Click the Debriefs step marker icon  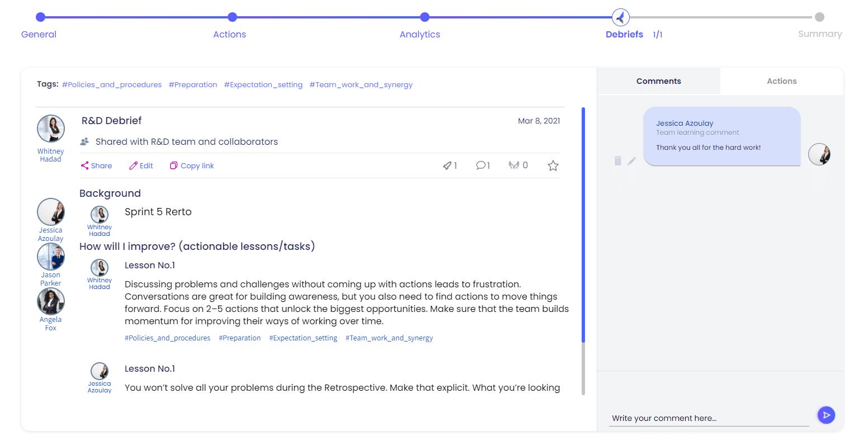coord(620,17)
